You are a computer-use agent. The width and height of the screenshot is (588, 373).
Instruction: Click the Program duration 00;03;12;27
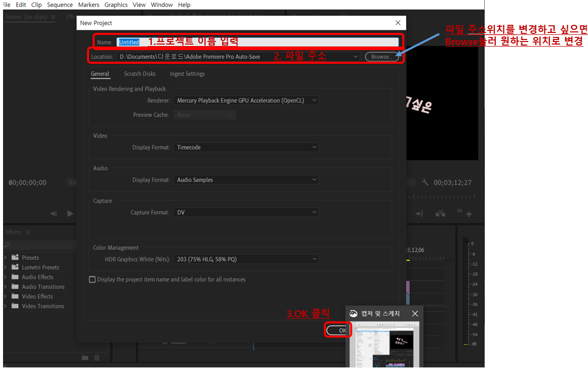coord(452,183)
